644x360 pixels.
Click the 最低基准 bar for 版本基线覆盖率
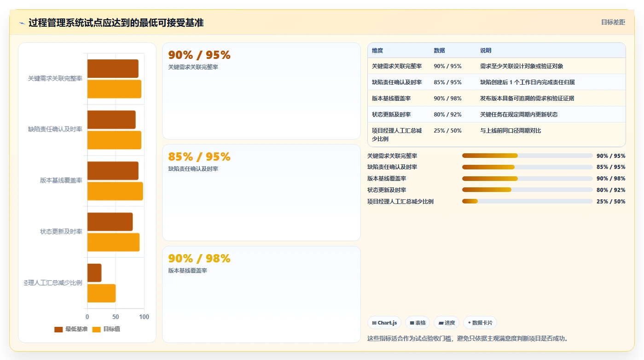[113, 171]
